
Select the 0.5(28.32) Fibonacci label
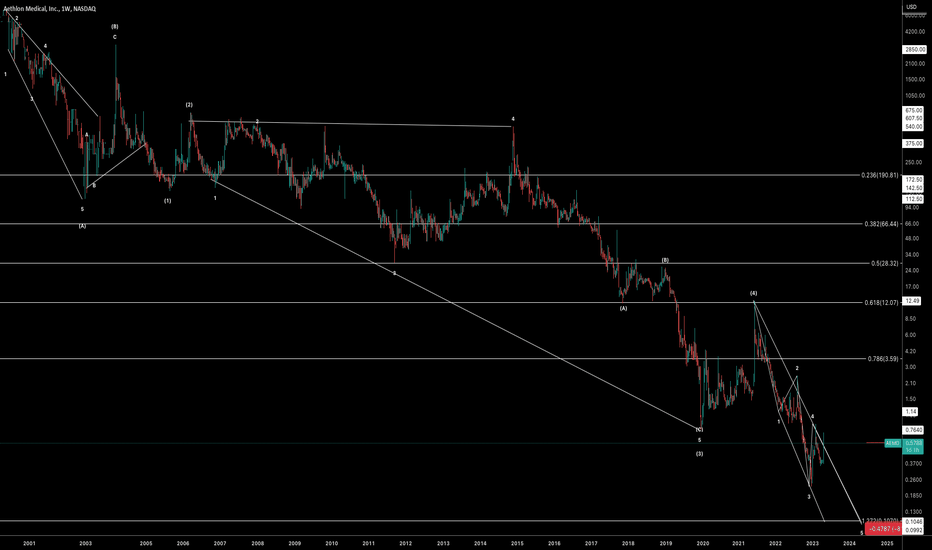pos(885,263)
